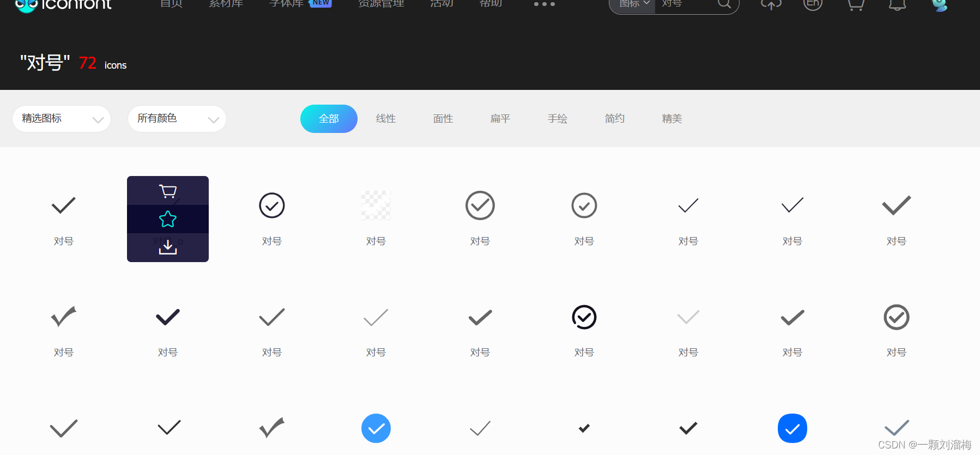This screenshot has width=980, height=455.
Task: Expand the 所有颜色 color filter dropdown
Action: tap(177, 119)
